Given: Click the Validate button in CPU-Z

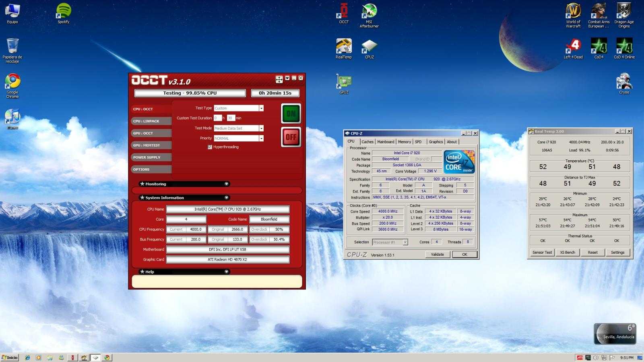Looking at the screenshot, I should pos(438,254).
